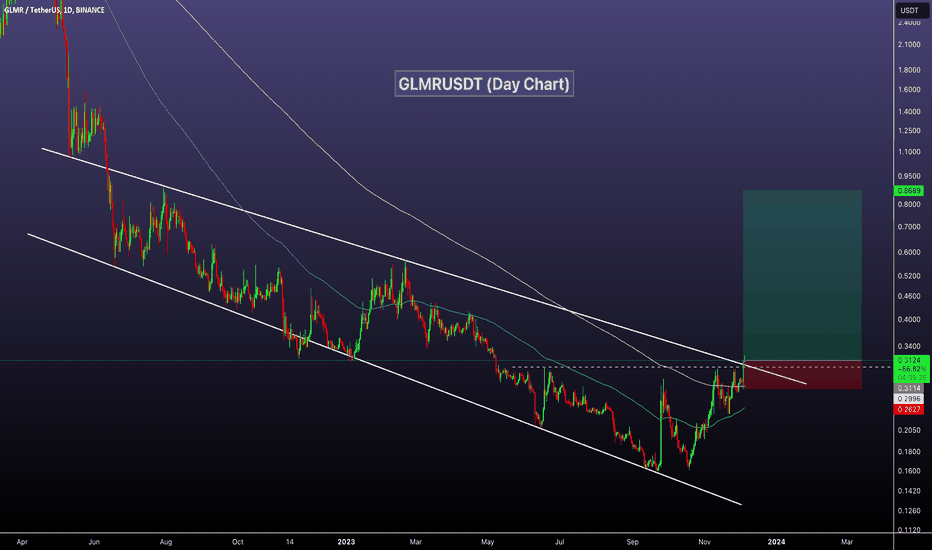Click the 0.1800 price scale label

(909, 452)
